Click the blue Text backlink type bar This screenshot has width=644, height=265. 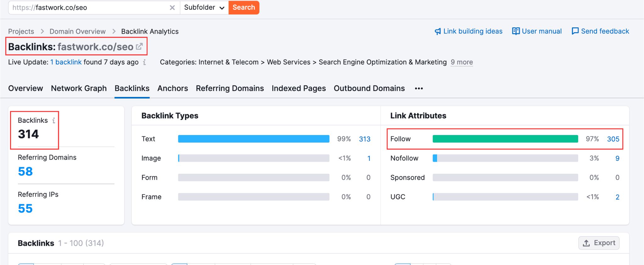click(254, 139)
